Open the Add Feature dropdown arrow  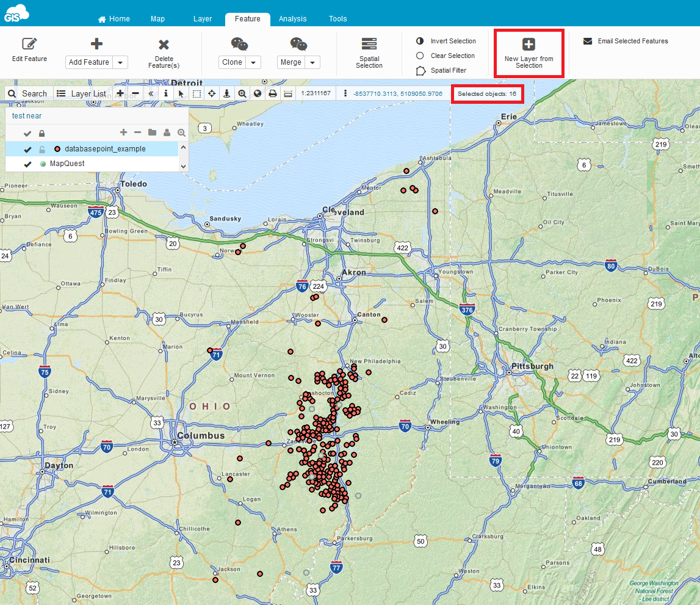[120, 62]
